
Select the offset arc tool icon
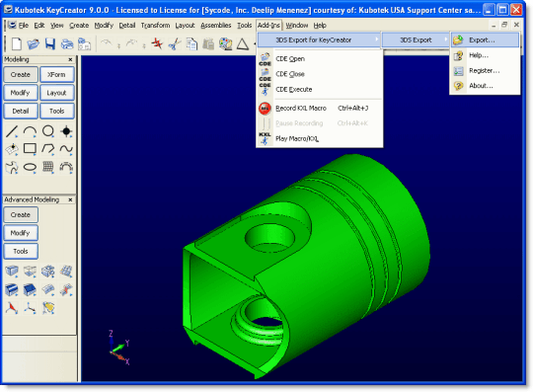[x=66, y=167]
